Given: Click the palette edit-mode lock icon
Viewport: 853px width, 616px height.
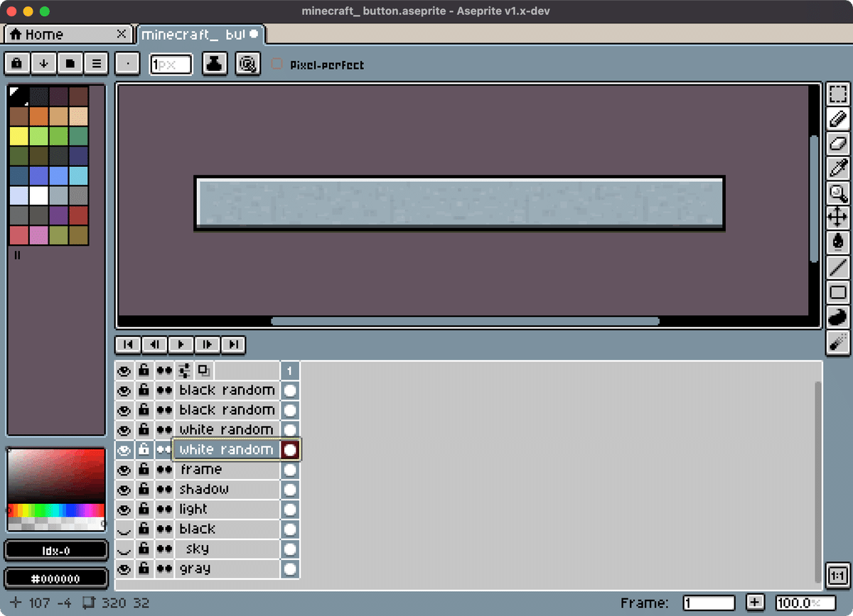Looking at the screenshot, I should coord(17,63).
